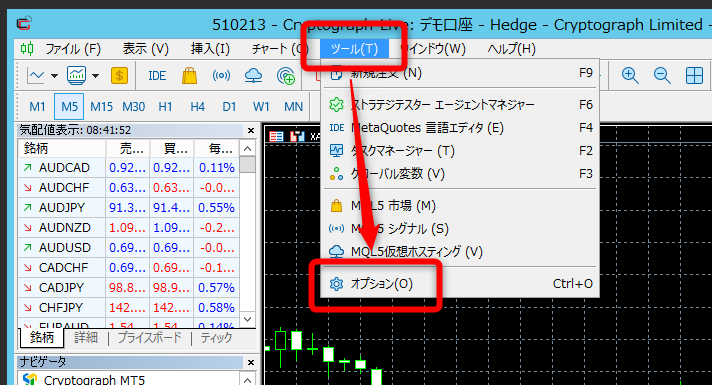Zoom in on the chart
This screenshot has width=712, height=385.
630,75
